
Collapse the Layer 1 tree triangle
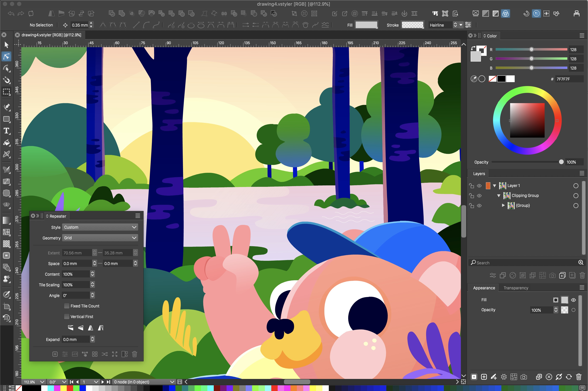tap(494, 186)
